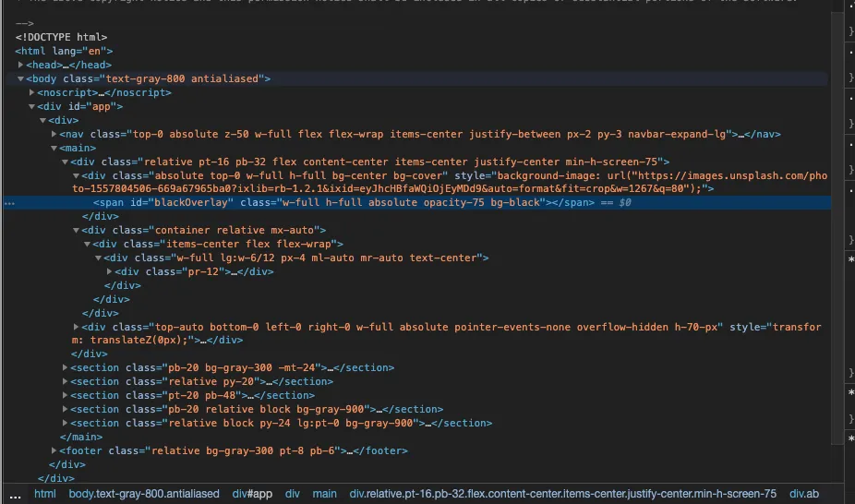Expand section relative py-20
Screen dimensions: 855x504
coord(65,381)
